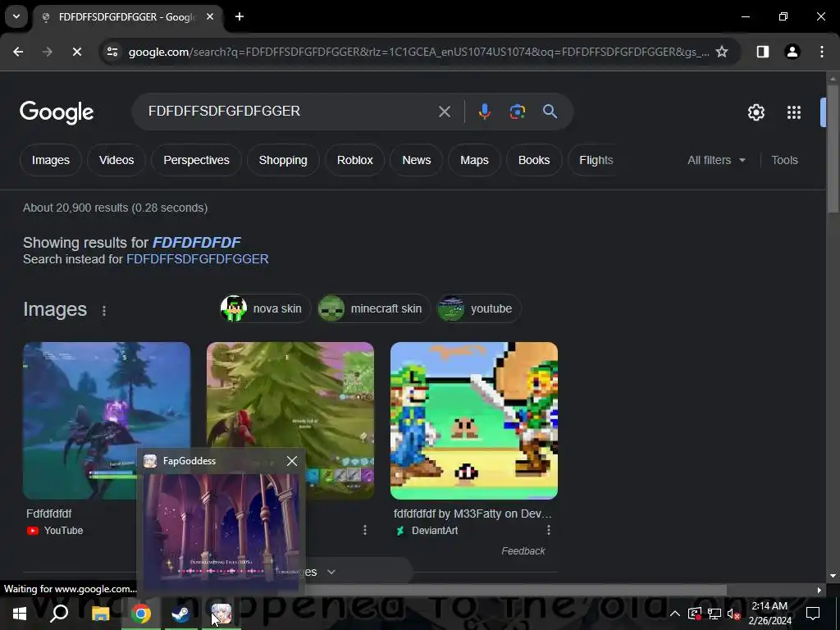Viewport: 840px width, 630px height.
Task: Search instead for FDFDFFSDFGFDFGGER
Action: [197, 259]
